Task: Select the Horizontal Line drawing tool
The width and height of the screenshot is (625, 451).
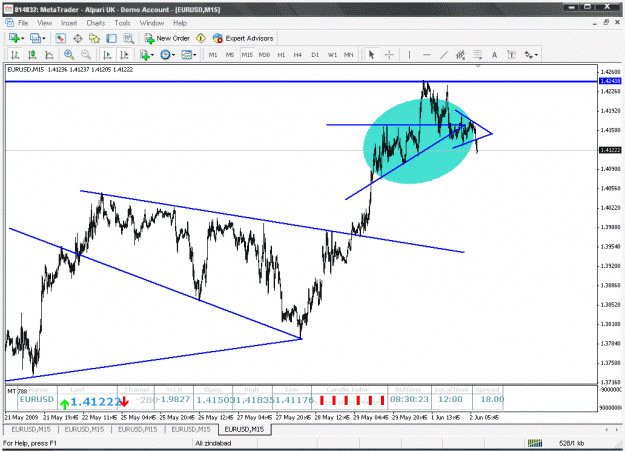Action: [426, 55]
